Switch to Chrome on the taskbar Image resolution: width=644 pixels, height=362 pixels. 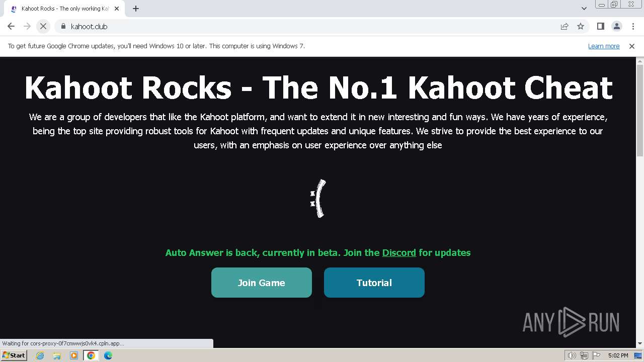tap(91, 355)
